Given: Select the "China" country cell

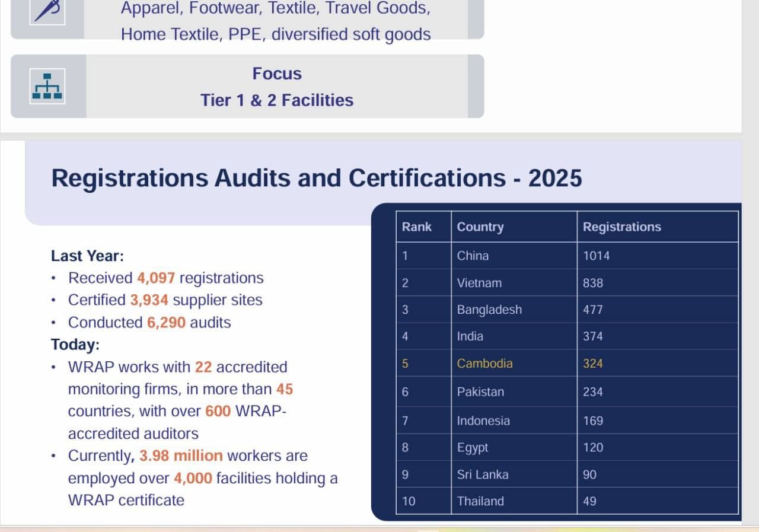Looking at the screenshot, I should (473, 256).
